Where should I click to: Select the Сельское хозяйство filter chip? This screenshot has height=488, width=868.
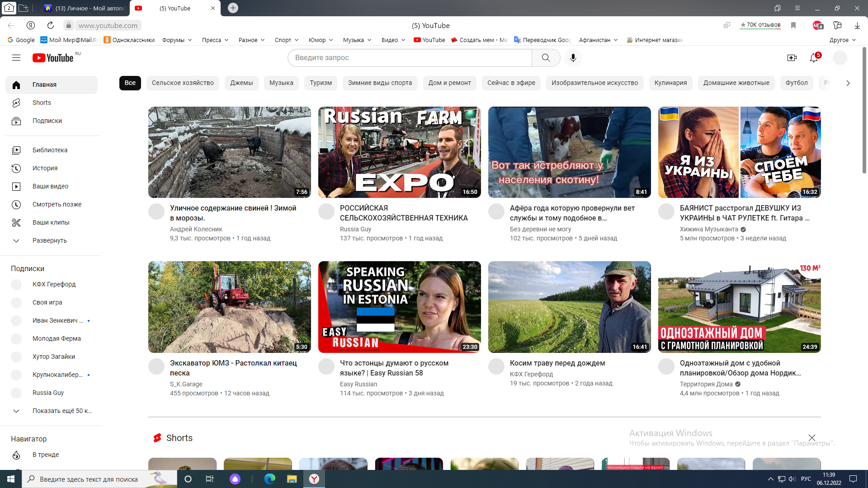(183, 83)
